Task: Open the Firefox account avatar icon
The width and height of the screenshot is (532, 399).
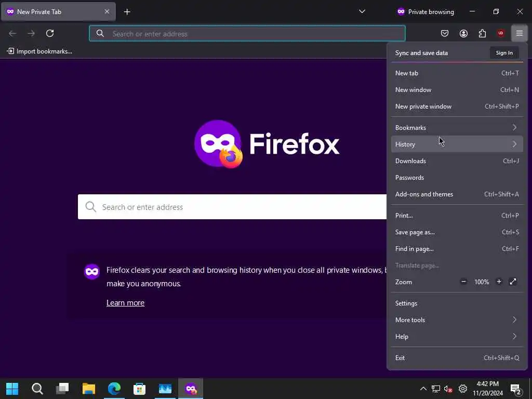Action: point(463,33)
